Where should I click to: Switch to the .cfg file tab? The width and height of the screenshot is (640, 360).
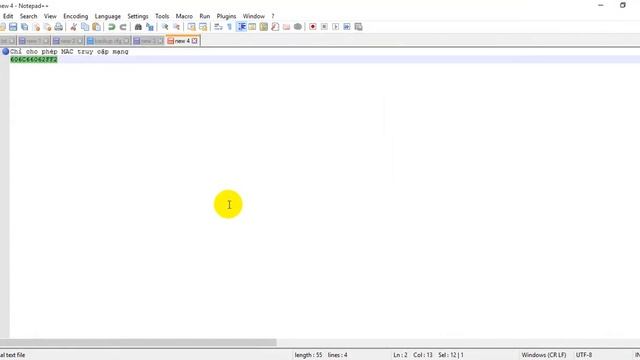click(108, 41)
